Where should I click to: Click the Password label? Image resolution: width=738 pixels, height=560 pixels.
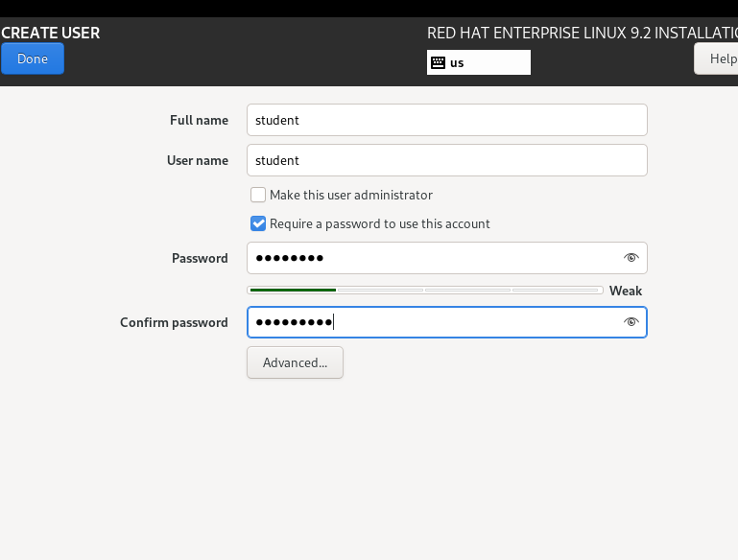coord(200,259)
